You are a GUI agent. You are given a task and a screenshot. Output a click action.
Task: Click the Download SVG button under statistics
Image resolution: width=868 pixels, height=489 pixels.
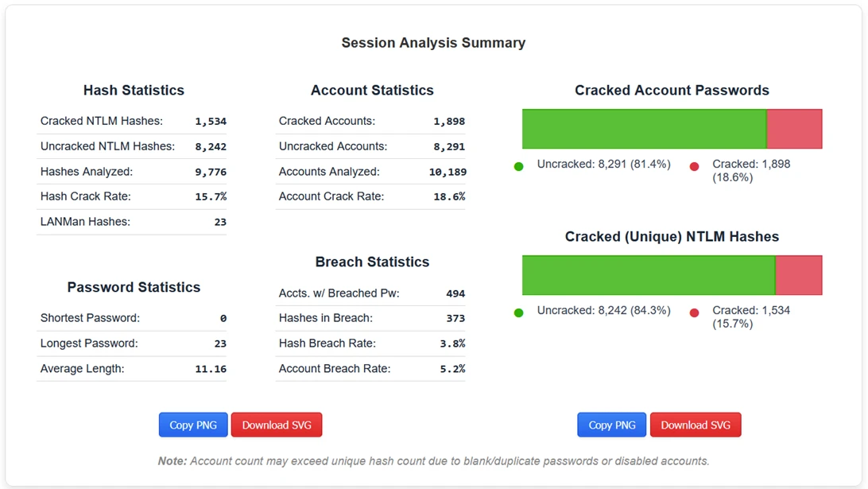click(276, 425)
